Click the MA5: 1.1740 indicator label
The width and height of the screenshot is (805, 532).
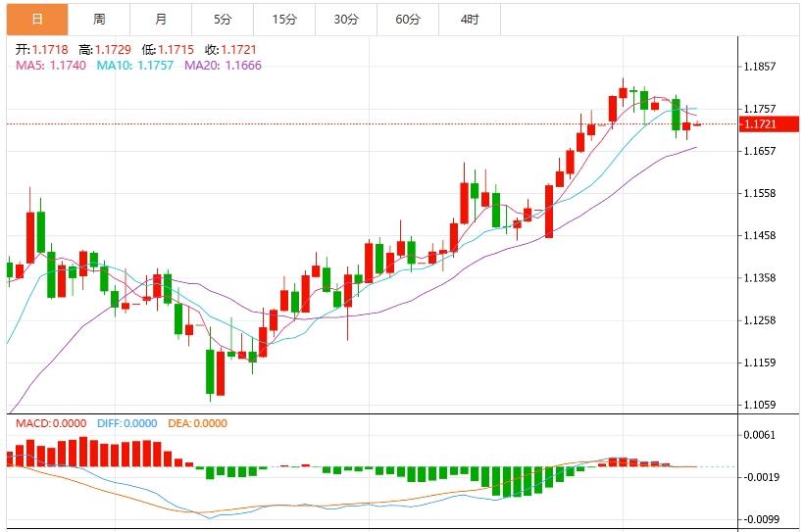tap(50, 65)
